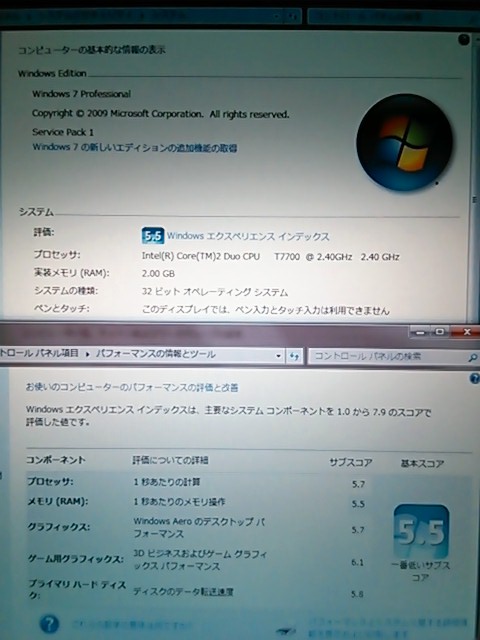Screen dimensions: 480x640
Task: Open the Windows 7 new edition features link
Action: click(135, 147)
